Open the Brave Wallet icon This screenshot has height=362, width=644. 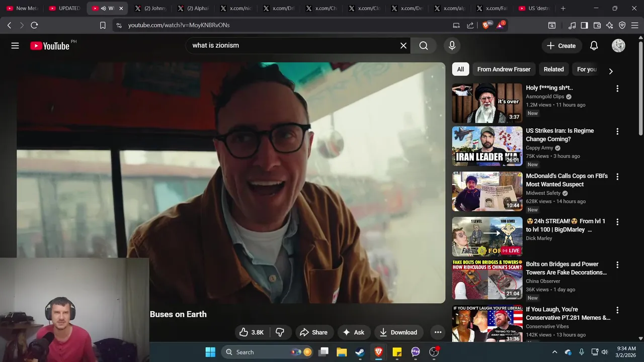click(597, 25)
